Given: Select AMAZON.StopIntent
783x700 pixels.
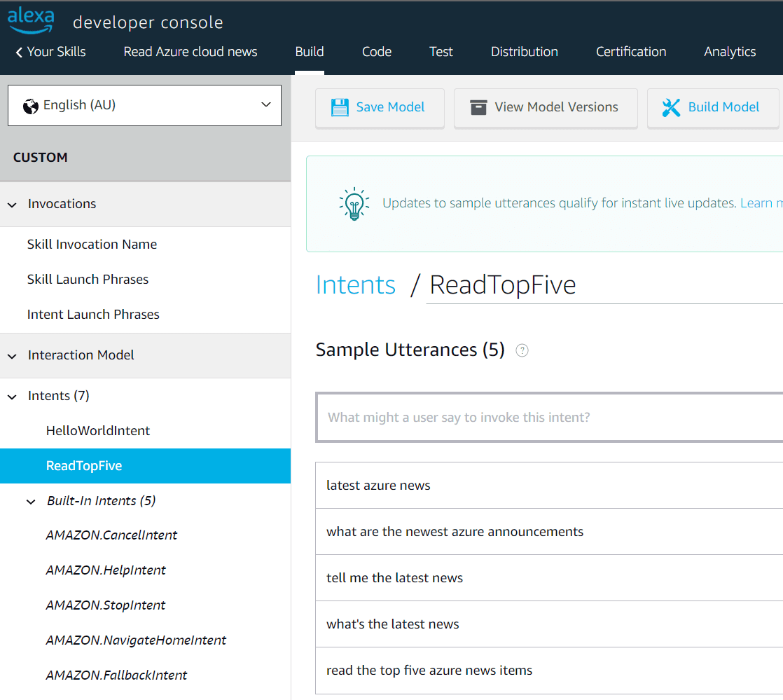Looking at the screenshot, I should tap(105, 605).
